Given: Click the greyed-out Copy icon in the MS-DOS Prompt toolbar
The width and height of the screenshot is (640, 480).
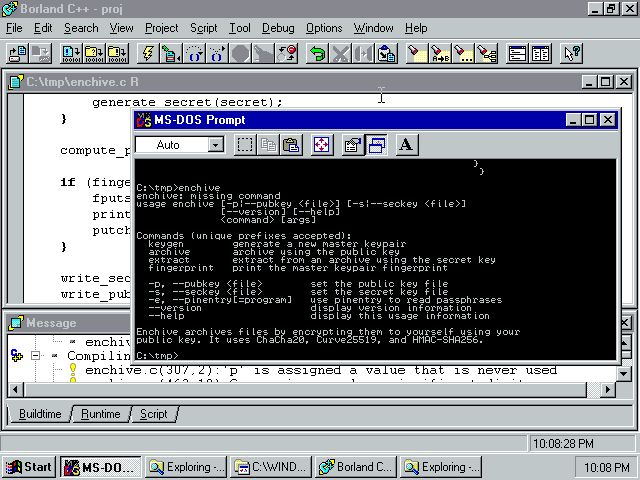Looking at the screenshot, I should click(268, 145).
